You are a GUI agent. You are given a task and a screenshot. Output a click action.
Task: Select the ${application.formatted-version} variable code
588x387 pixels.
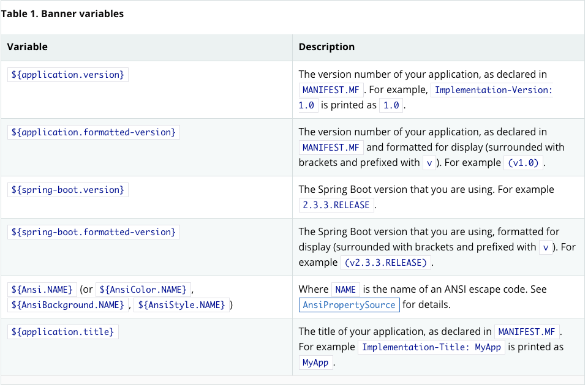click(x=94, y=132)
